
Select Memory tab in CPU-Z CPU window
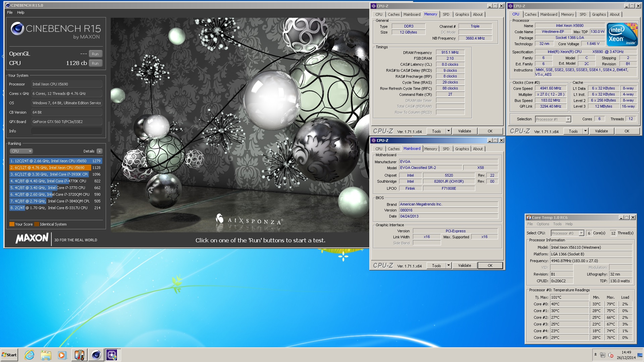point(567,14)
